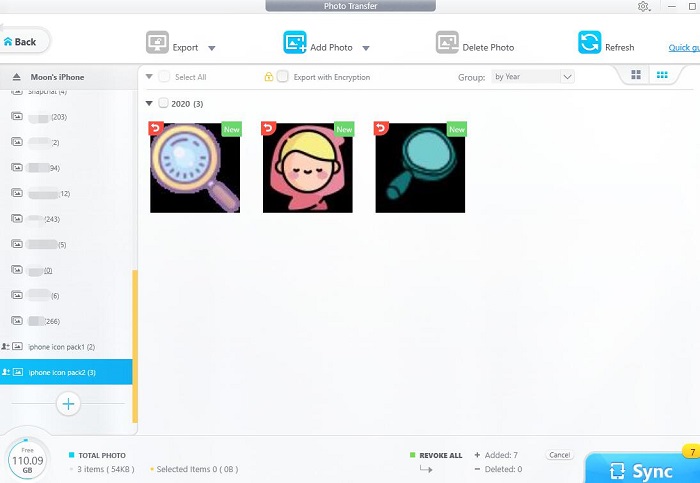
Task: Click the Delete Photo label
Action: pyautogui.click(x=488, y=47)
